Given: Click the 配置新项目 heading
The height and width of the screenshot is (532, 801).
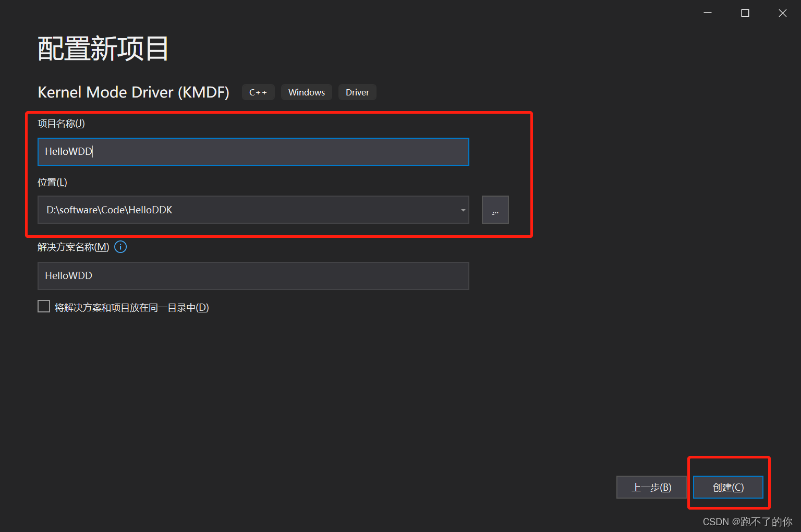Looking at the screenshot, I should (x=103, y=49).
